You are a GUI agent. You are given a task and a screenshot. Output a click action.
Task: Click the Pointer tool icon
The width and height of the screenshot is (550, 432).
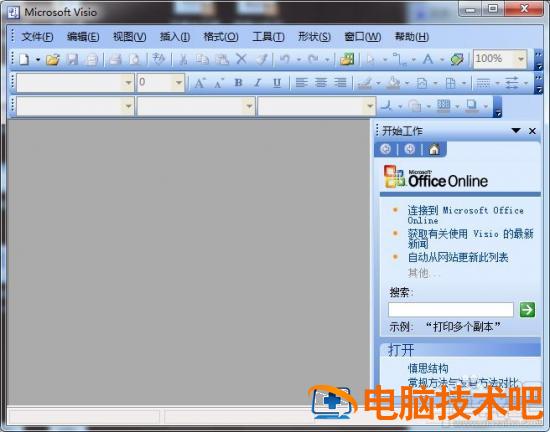pos(370,59)
